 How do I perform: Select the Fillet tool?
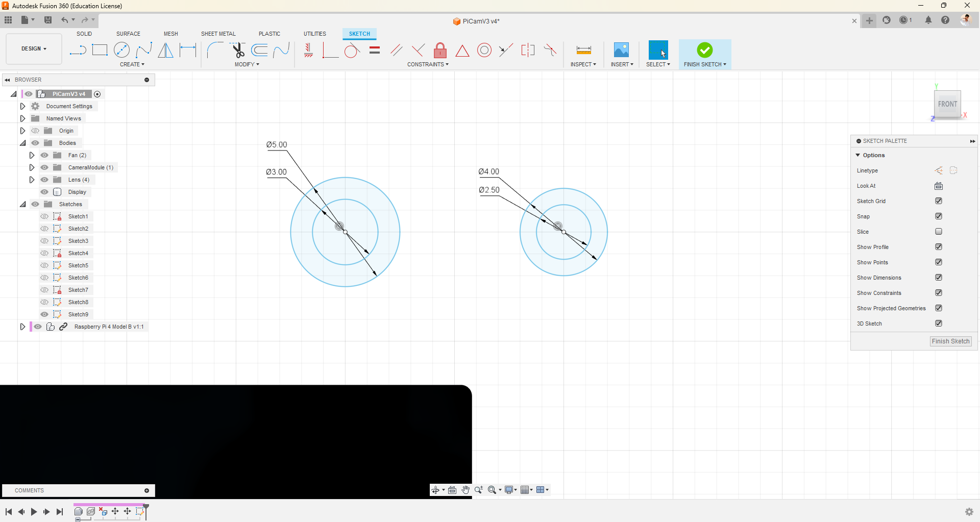coord(214,50)
